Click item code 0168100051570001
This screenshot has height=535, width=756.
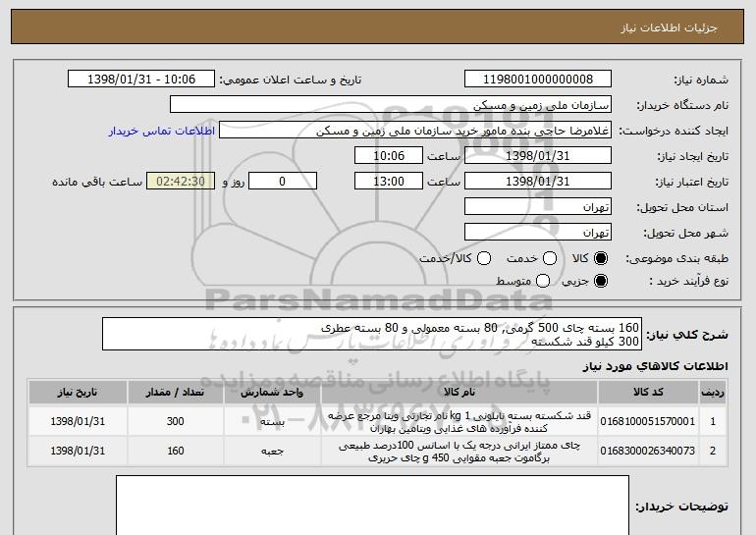click(x=648, y=421)
